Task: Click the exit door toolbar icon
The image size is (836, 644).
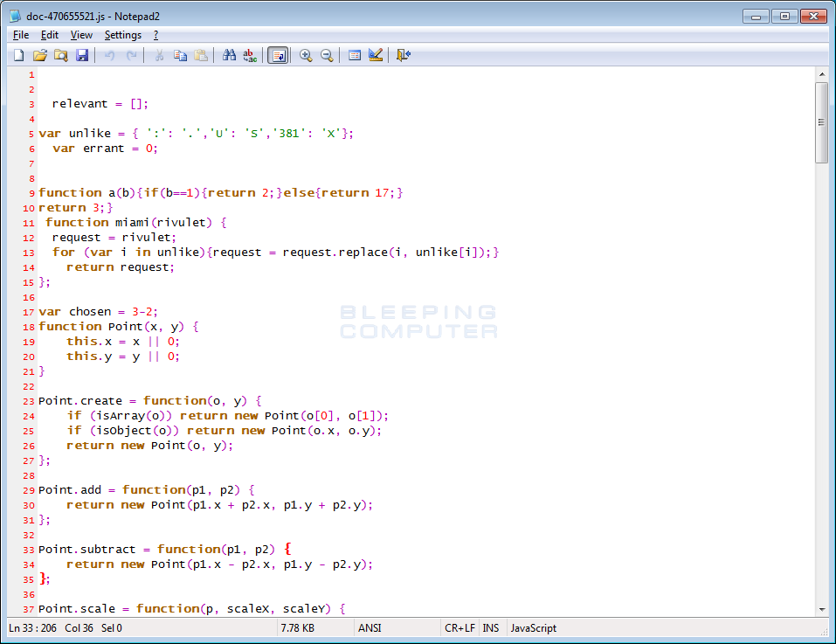Action: pyautogui.click(x=403, y=55)
